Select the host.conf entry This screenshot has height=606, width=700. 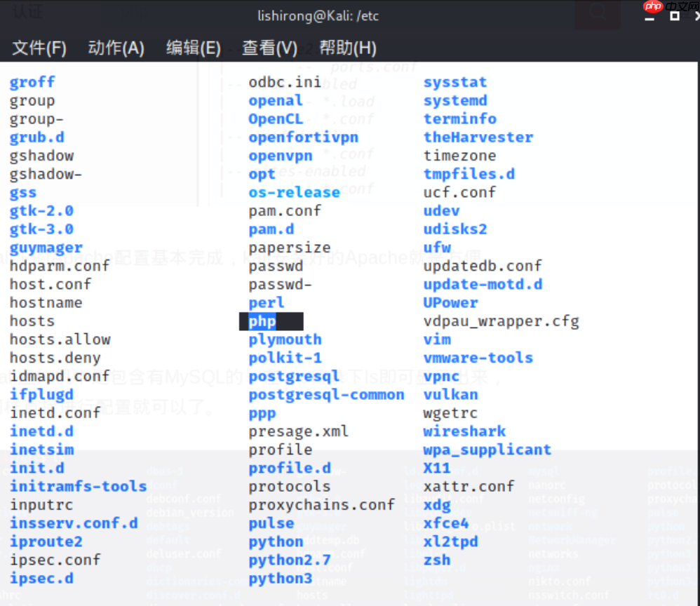pos(51,285)
